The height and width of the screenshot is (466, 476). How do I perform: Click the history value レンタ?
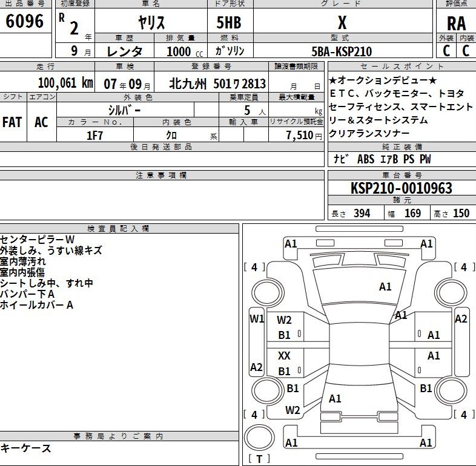coord(125,51)
